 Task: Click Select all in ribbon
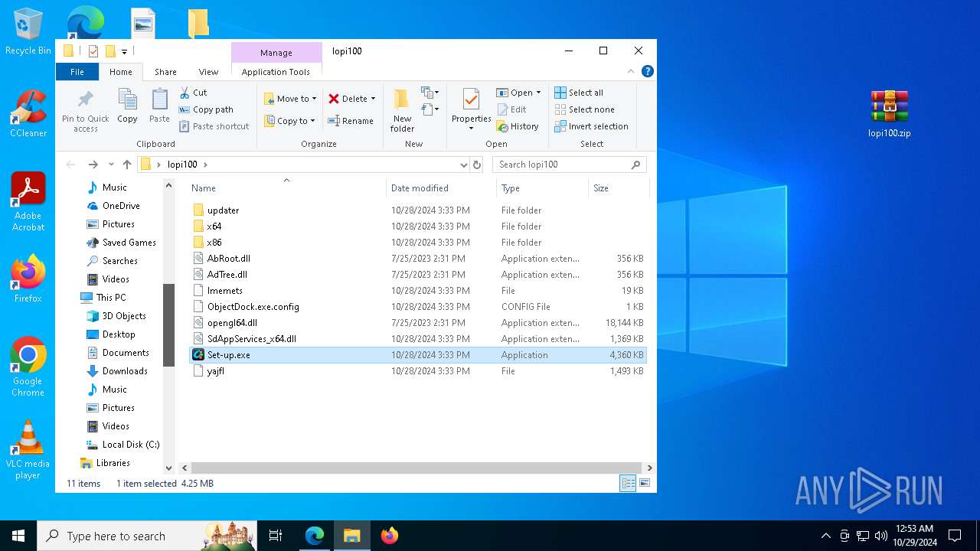[579, 93]
